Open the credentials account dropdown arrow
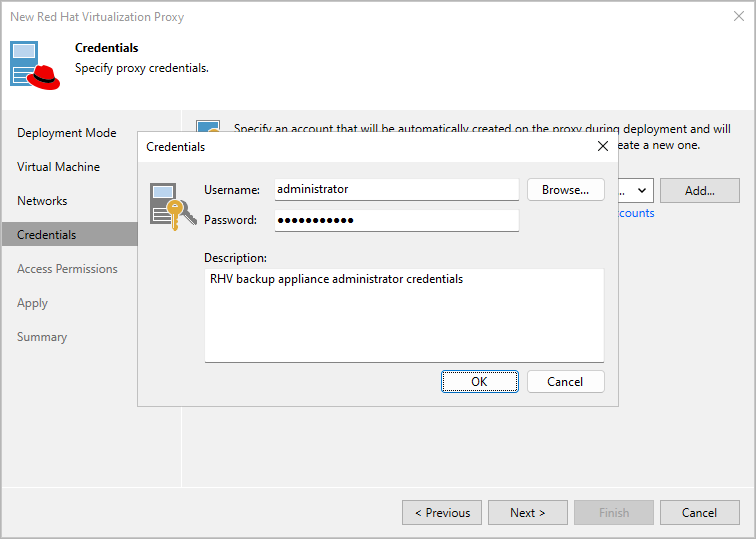 (x=642, y=190)
